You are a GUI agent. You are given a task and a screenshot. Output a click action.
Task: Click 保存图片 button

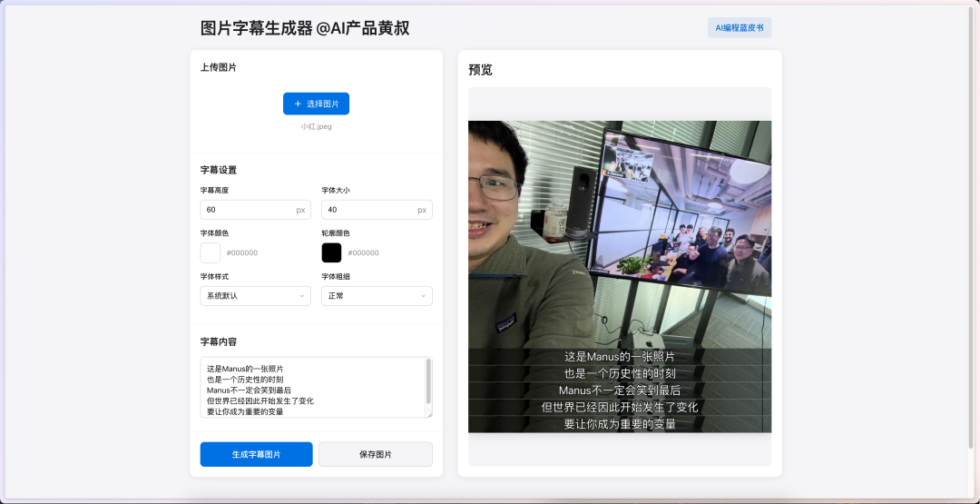376,455
